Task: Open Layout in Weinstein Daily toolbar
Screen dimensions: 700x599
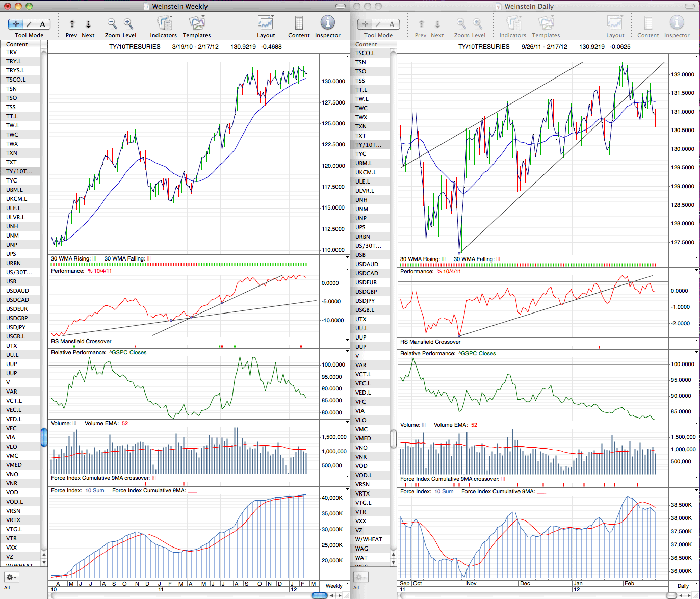Action: [615, 23]
